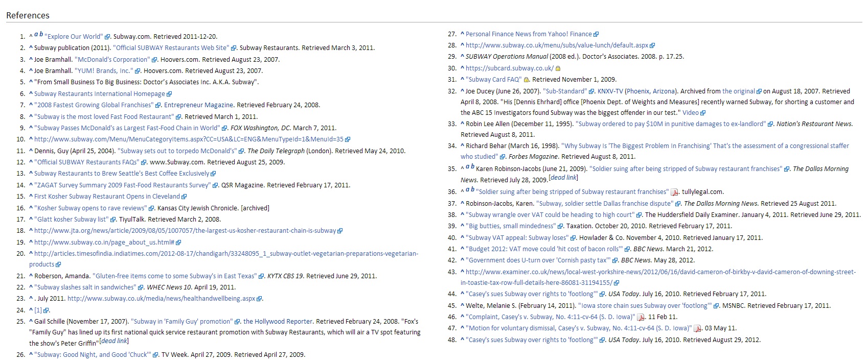Open the "Explore Our World" reference link
The image size is (868, 363).
pos(74,37)
